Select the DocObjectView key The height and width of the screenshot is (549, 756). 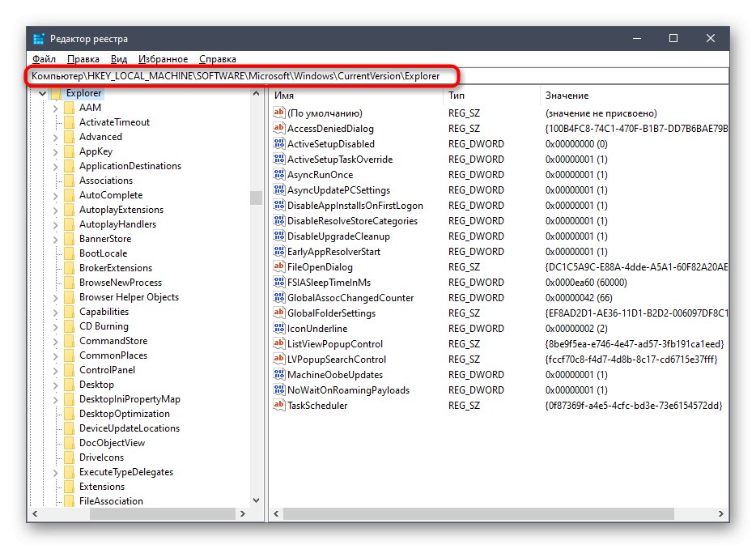tap(112, 443)
